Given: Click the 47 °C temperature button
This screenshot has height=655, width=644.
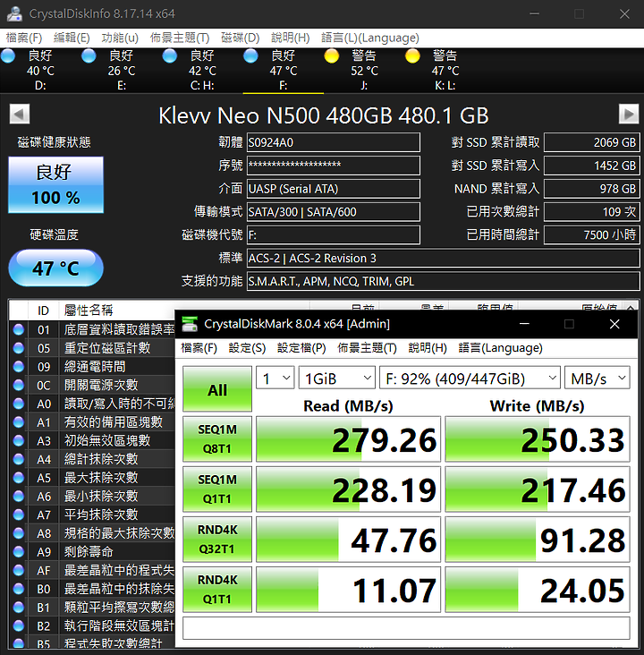Looking at the screenshot, I should (56, 268).
